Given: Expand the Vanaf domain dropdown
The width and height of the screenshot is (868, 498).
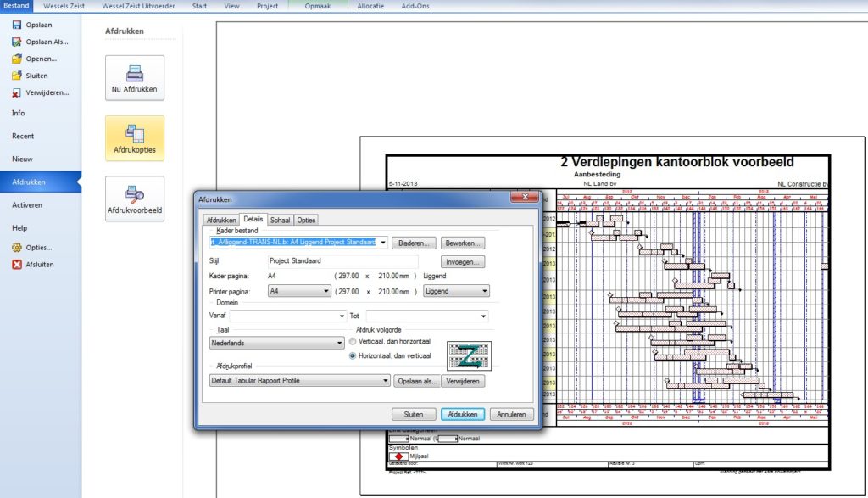Looking at the screenshot, I should click(342, 316).
